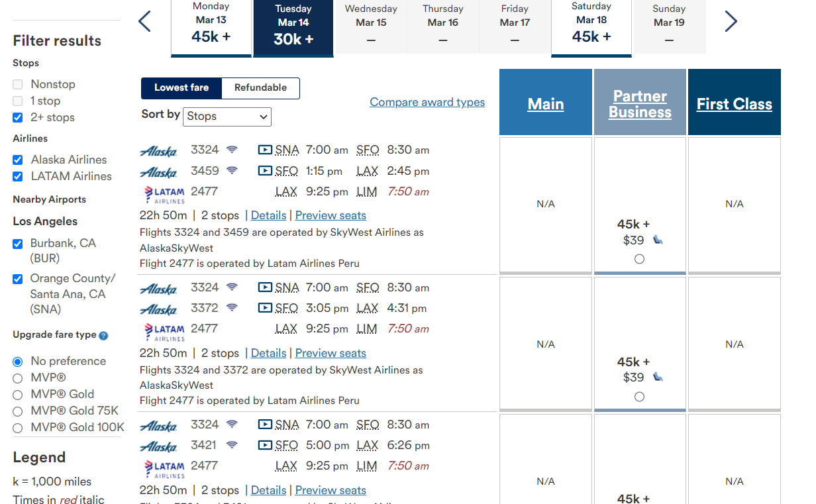
Task: Click the Wi-Fi icon for flight 3459
Action: pyautogui.click(x=232, y=170)
